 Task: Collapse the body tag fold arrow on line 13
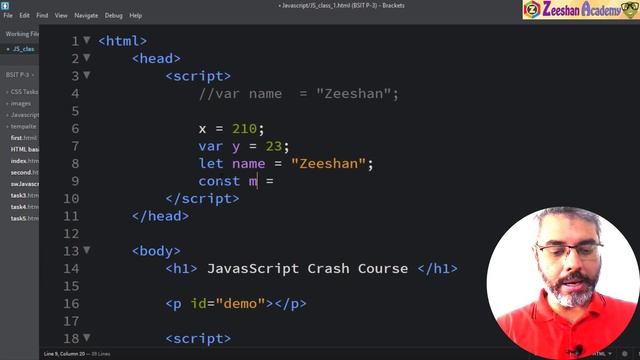[x=87, y=250]
